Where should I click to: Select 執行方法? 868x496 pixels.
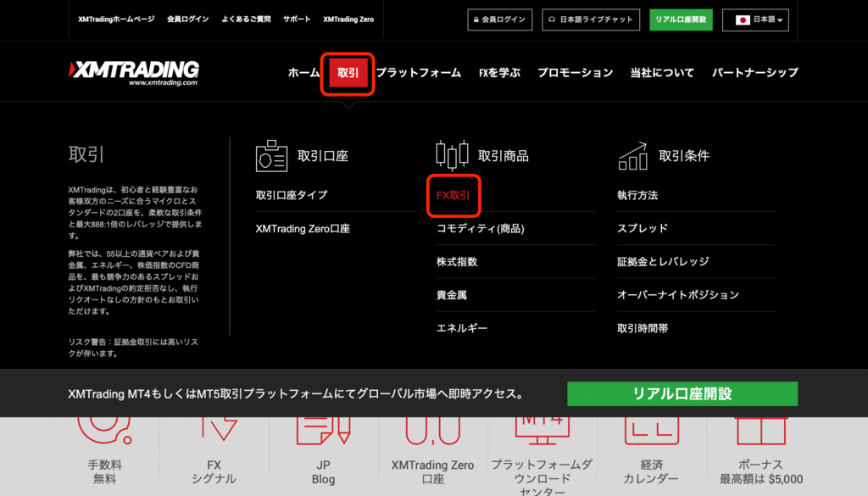pyautogui.click(x=637, y=195)
